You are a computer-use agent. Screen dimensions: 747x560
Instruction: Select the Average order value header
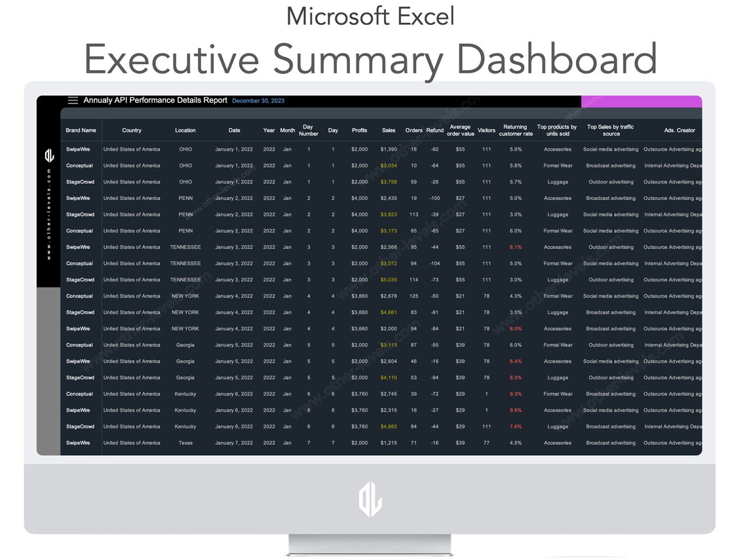pos(460,130)
